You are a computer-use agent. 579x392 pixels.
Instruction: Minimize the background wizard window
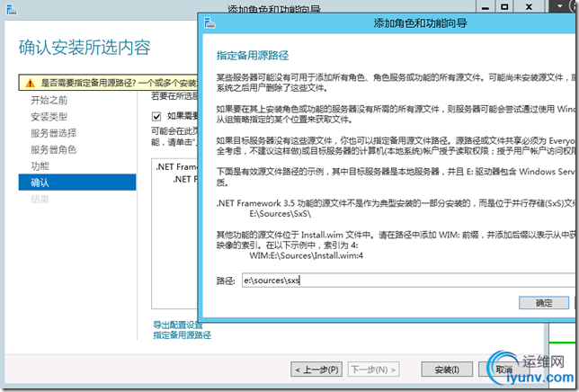click(485, 7)
